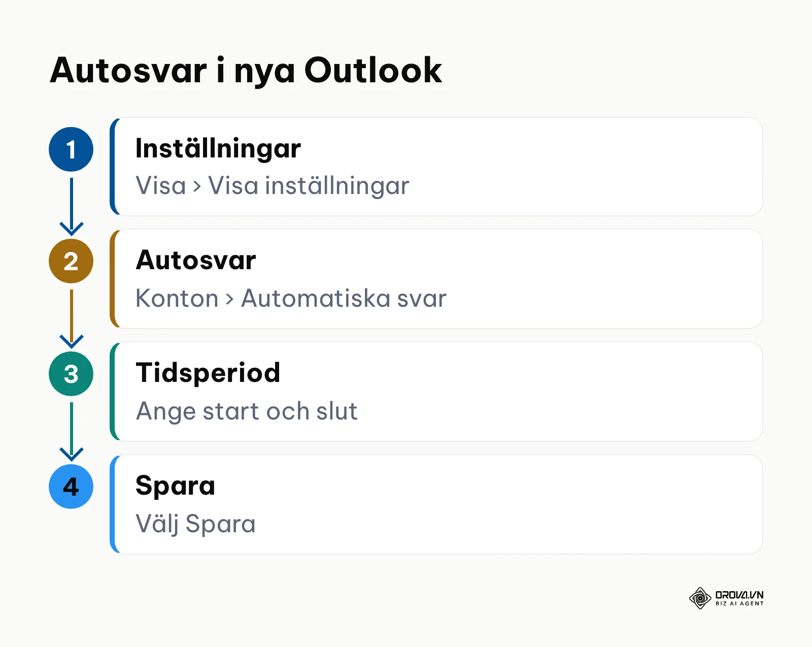Click 'Visa › Visa inställningar' text
This screenshot has height=647, width=812.
pyautogui.click(x=273, y=186)
